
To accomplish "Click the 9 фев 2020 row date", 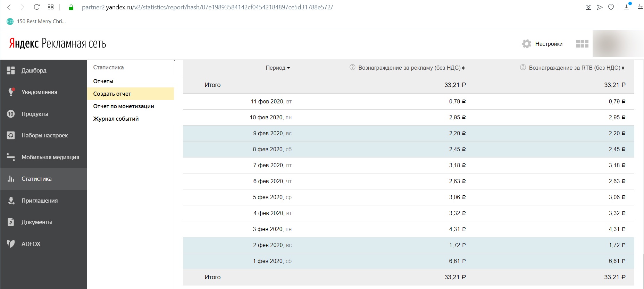I will 273,134.
